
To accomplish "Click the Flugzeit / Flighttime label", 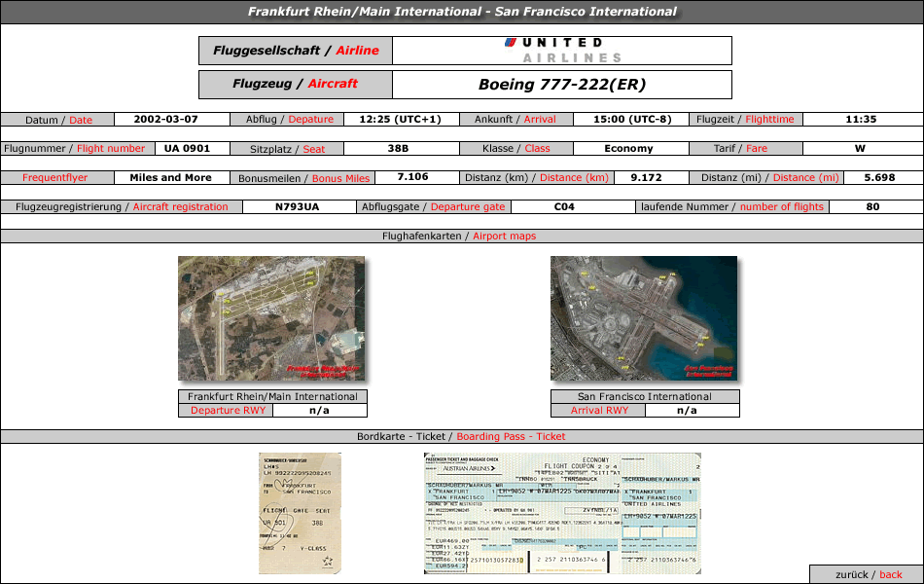I will coord(745,119).
